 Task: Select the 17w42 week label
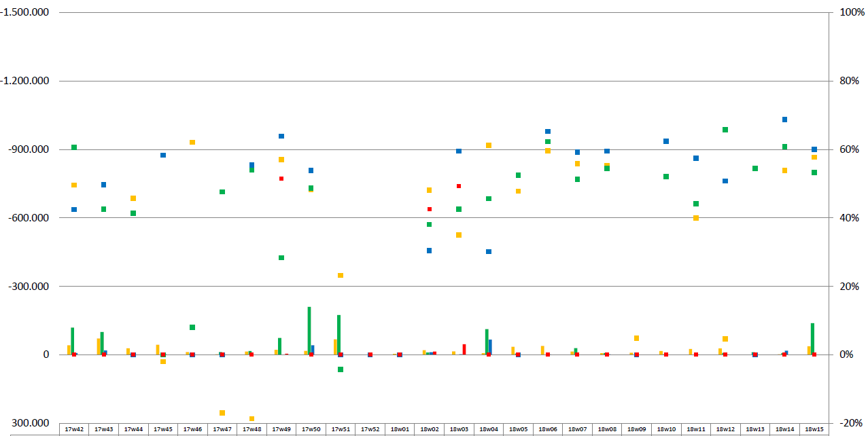74,429
